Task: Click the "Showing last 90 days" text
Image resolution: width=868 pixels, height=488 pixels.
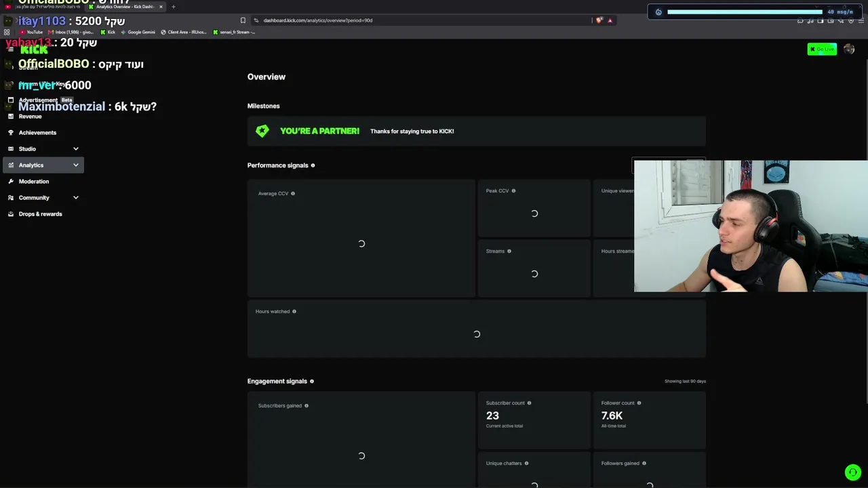Action: click(x=685, y=382)
